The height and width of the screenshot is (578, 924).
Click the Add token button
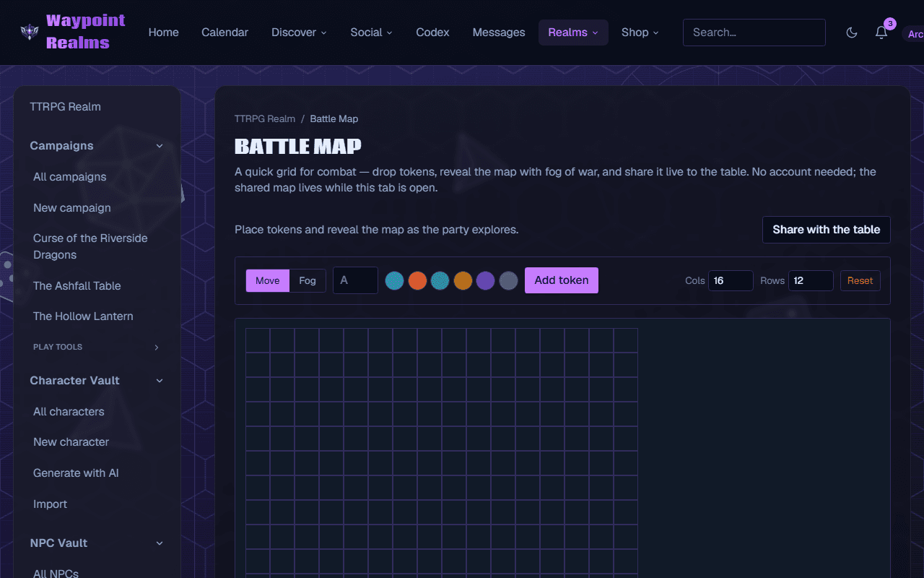click(x=562, y=280)
